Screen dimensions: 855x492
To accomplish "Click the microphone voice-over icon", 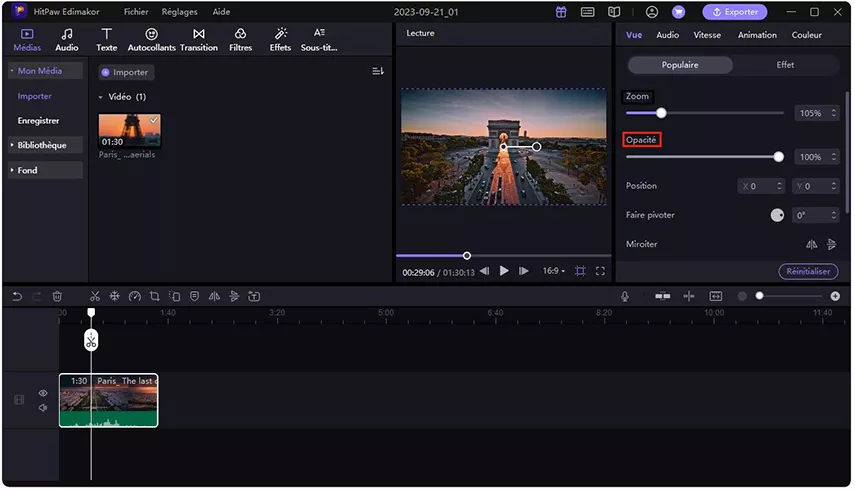I will [625, 296].
